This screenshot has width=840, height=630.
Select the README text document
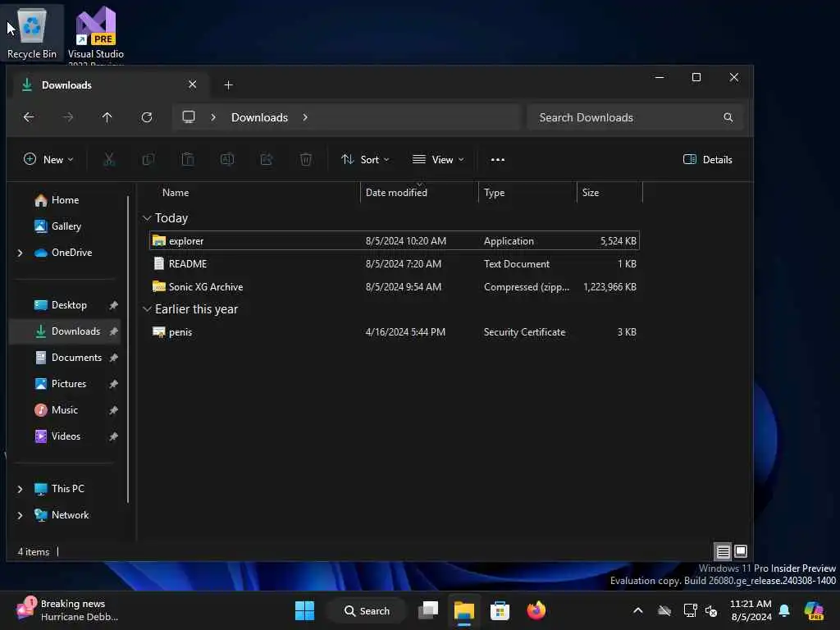(x=395, y=263)
